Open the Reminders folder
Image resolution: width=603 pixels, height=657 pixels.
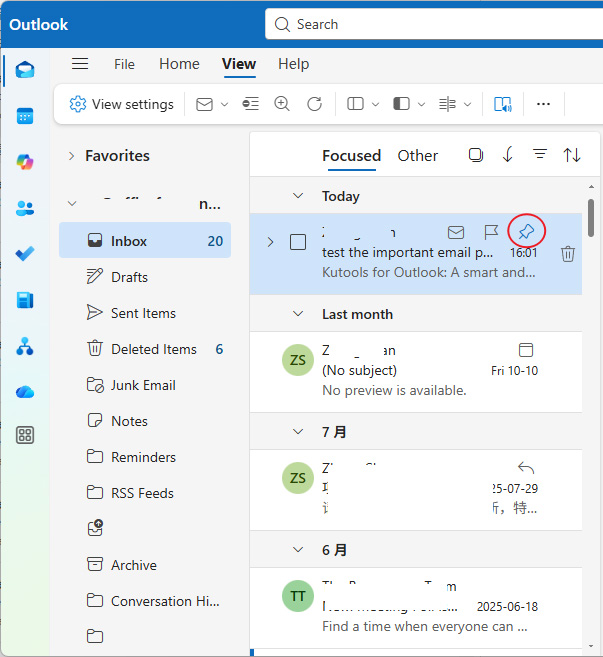click(x=145, y=457)
